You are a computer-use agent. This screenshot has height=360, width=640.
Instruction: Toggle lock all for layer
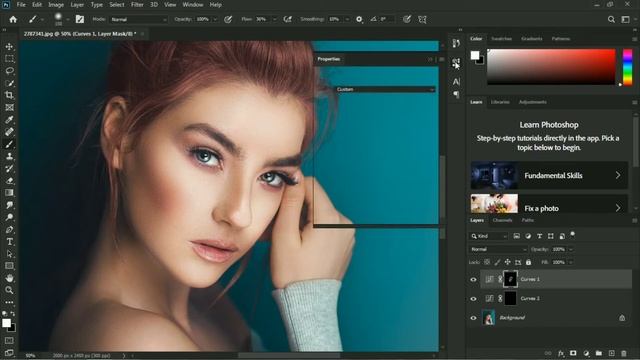(x=529, y=262)
